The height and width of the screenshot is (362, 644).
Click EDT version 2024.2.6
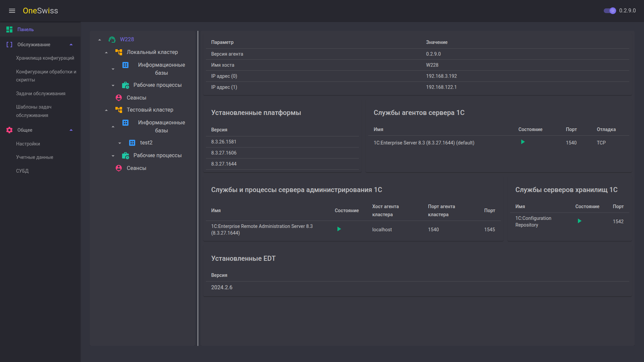pos(222,288)
